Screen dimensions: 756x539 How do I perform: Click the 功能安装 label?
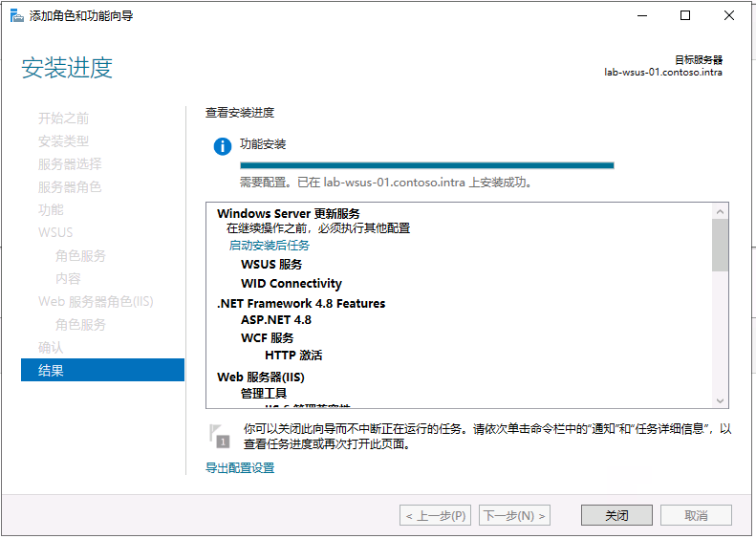pos(263,143)
